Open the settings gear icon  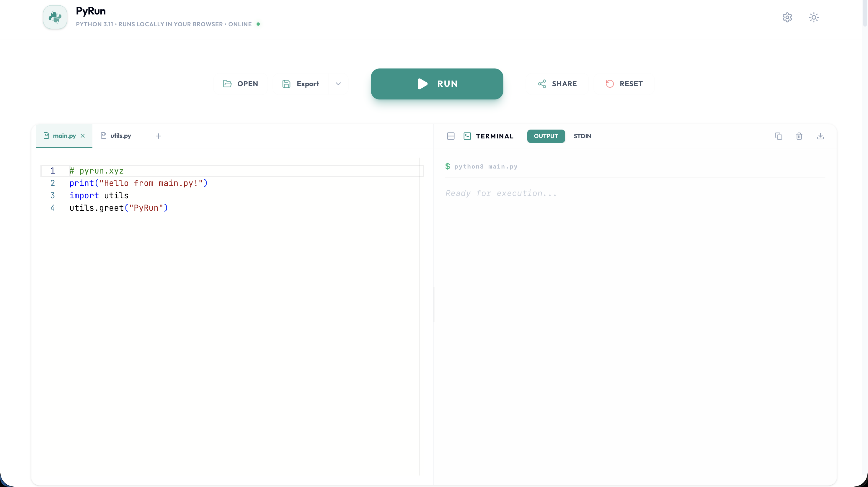pyautogui.click(x=787, y=17)
